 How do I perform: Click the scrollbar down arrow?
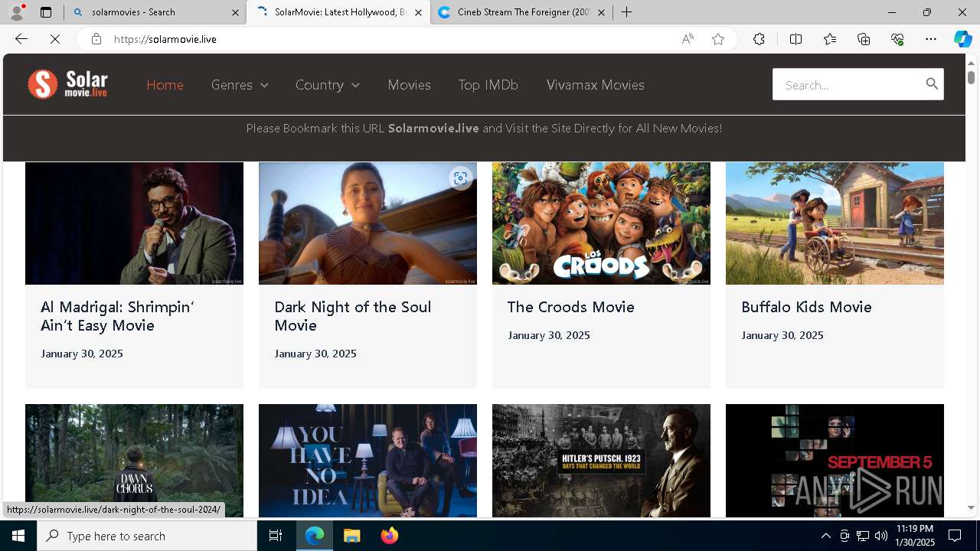[971, 507]
